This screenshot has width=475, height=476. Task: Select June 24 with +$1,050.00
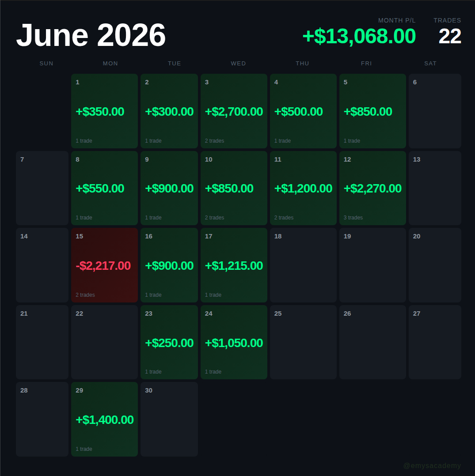(234, 342)
